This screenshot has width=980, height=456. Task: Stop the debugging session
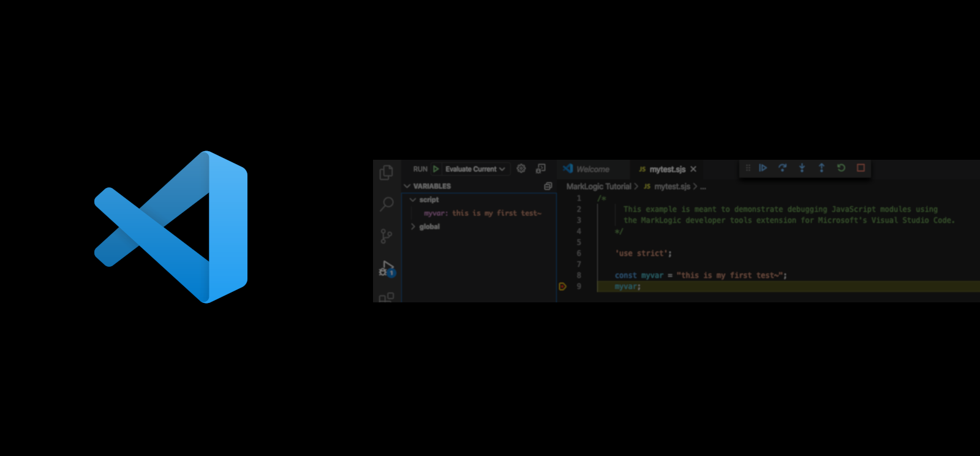(x=861, y=168)
